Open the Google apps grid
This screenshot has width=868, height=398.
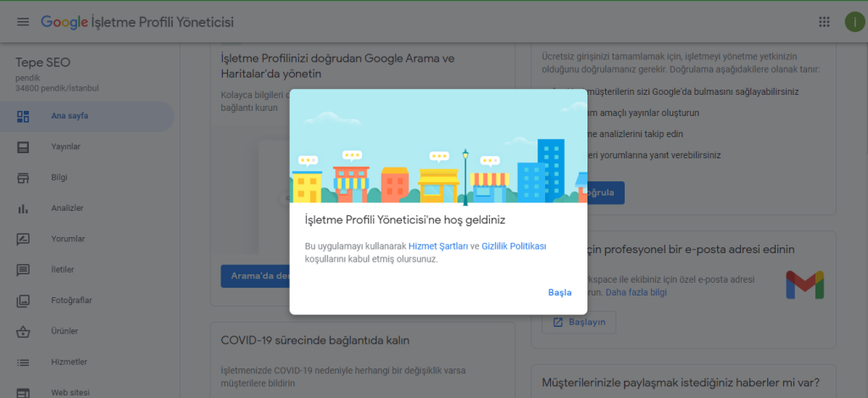[824, 22]
